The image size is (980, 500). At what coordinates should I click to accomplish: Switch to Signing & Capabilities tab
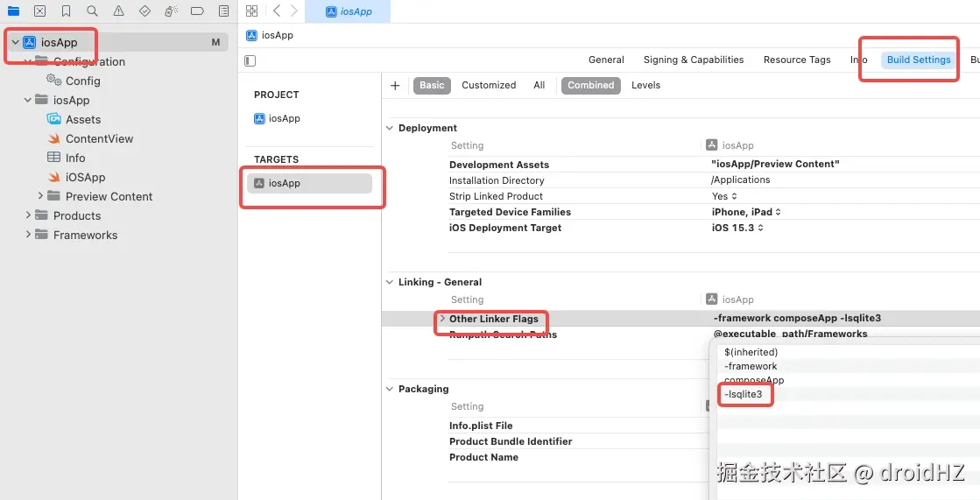pyautogui.click(x=693, y=60)
